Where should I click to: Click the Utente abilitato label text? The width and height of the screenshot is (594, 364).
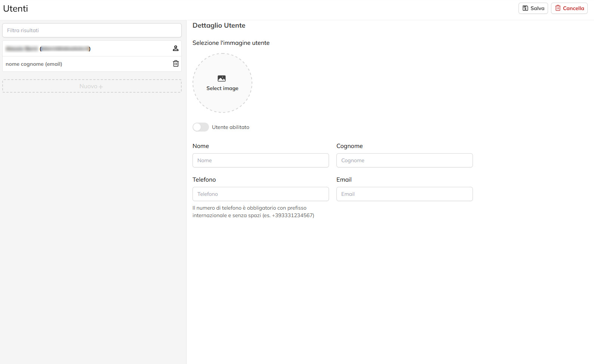point(230,127)
